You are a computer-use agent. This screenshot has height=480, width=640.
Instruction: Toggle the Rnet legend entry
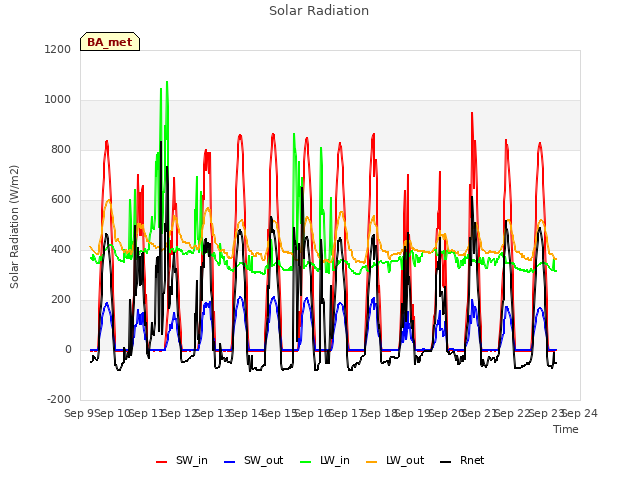click(462, 460)
